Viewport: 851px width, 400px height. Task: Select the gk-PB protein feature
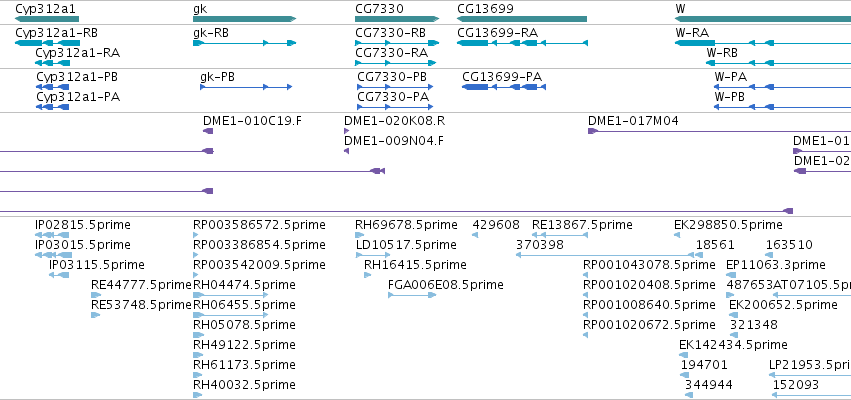point(246,87)
